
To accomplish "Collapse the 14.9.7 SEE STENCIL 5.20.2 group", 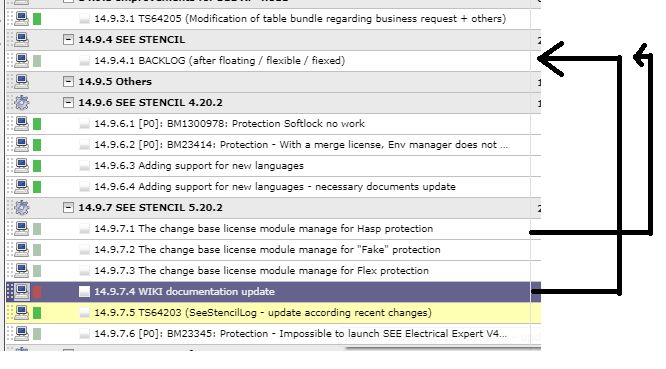I will [68, 208].
